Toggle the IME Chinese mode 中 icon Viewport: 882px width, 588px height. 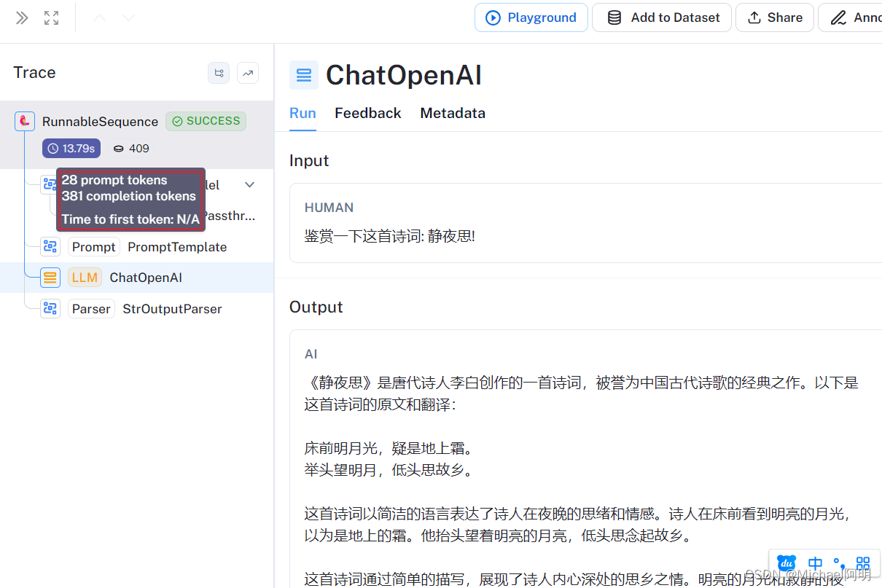pyautogui.click(x=816, y=563)
